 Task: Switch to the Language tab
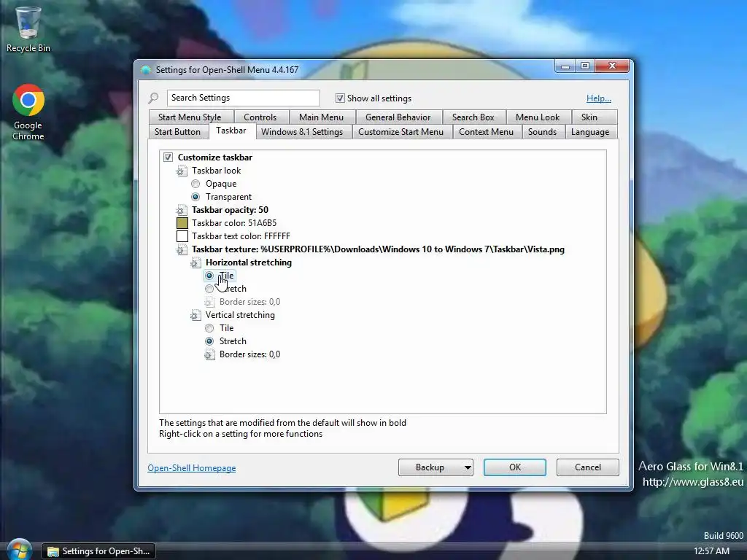pos(589,132)
